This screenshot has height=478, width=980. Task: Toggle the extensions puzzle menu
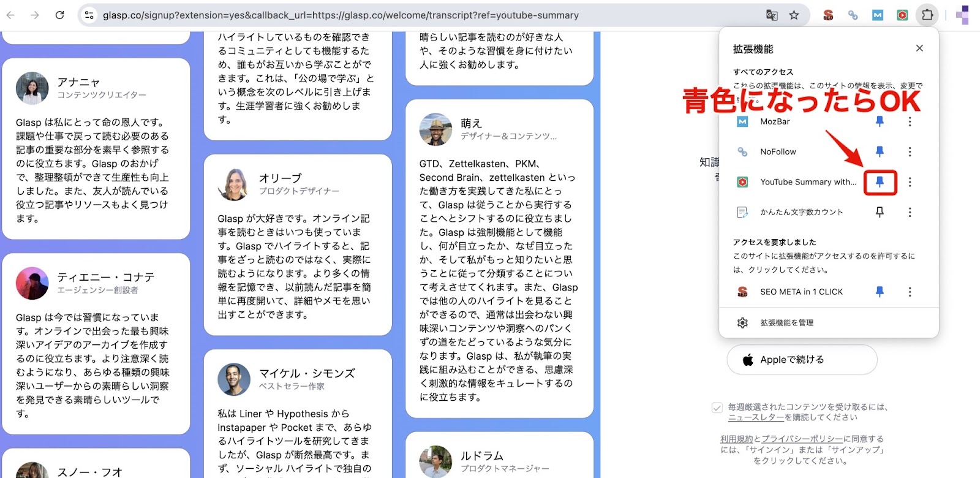pyautogui.click(x=927, y=15)
